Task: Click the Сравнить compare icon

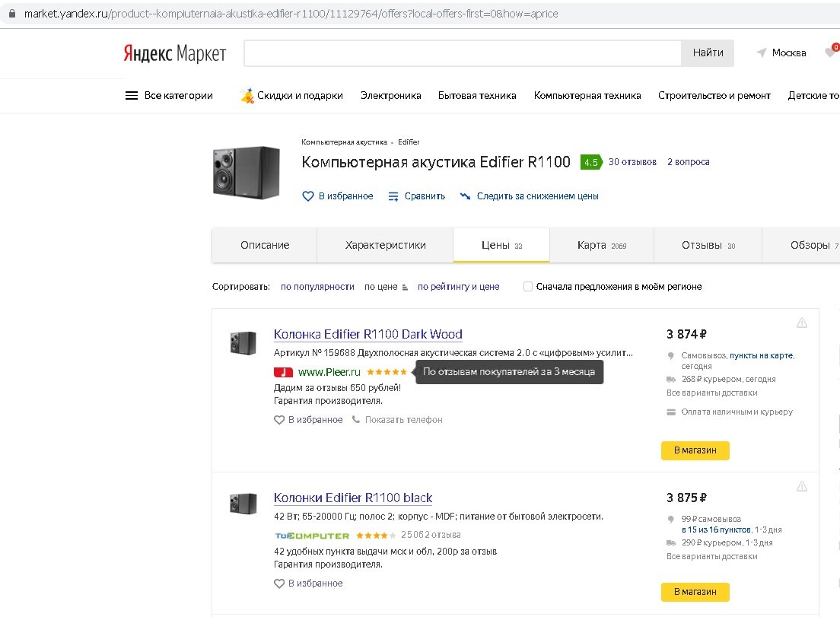Action: click(393, 196)
